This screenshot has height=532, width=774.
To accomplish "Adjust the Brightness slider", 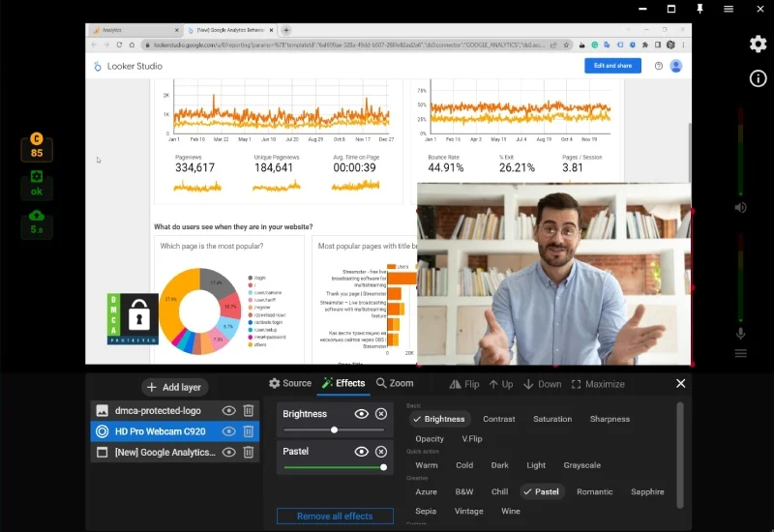I will [334, 429].
